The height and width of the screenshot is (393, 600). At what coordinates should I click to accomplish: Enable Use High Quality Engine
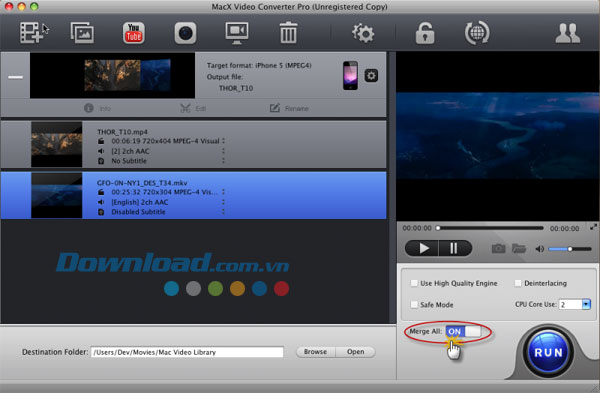coord(414,283)
